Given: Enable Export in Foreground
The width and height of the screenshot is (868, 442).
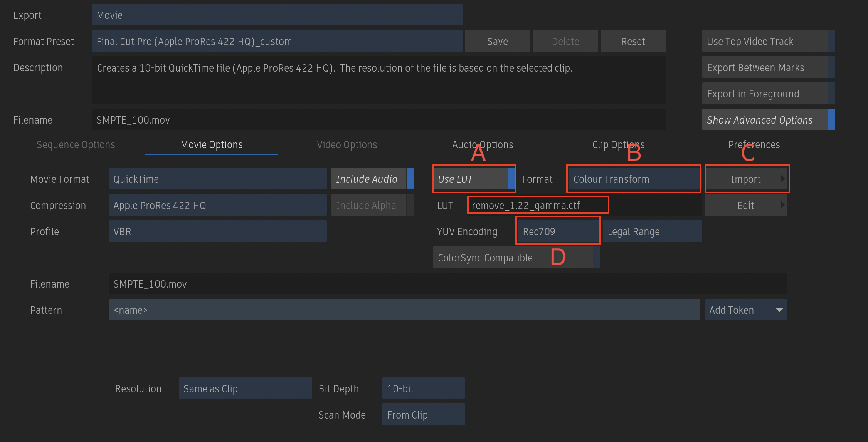Looking at the screenshot, I should tap(765, 94).
